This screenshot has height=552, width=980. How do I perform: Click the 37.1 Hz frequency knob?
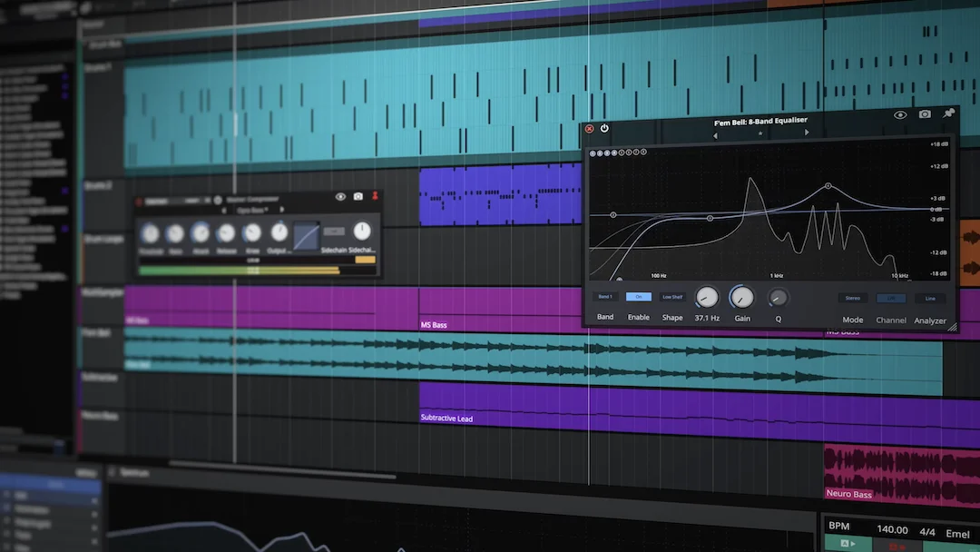point(707,298)
